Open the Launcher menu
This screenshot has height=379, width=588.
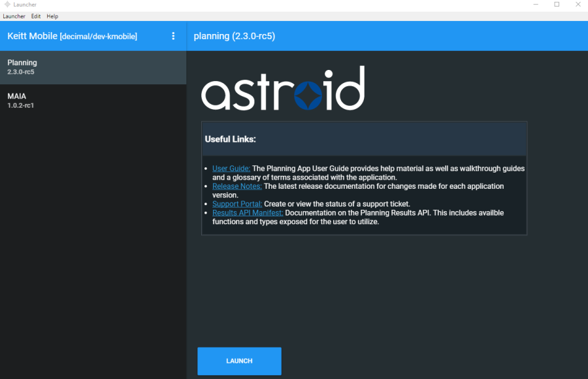tap(14, 16)
